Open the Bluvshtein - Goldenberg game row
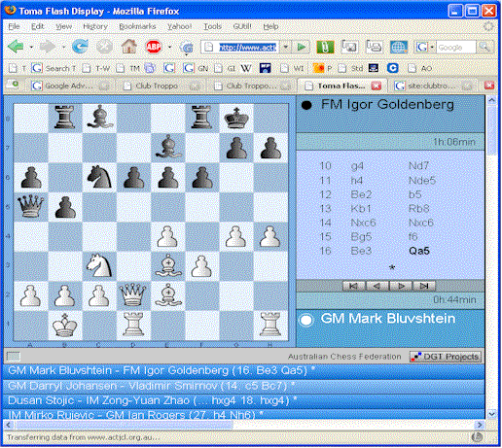 click(244, 371)
